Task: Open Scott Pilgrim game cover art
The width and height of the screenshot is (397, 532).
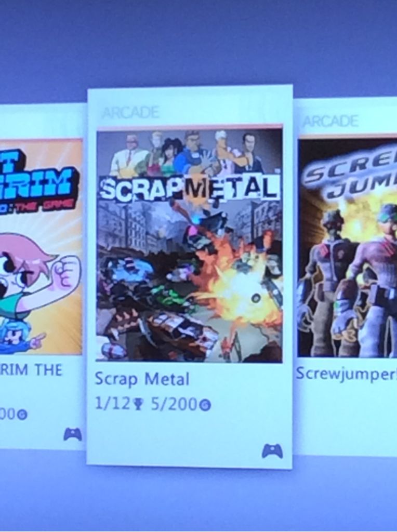Action: [x=41, y=247]
